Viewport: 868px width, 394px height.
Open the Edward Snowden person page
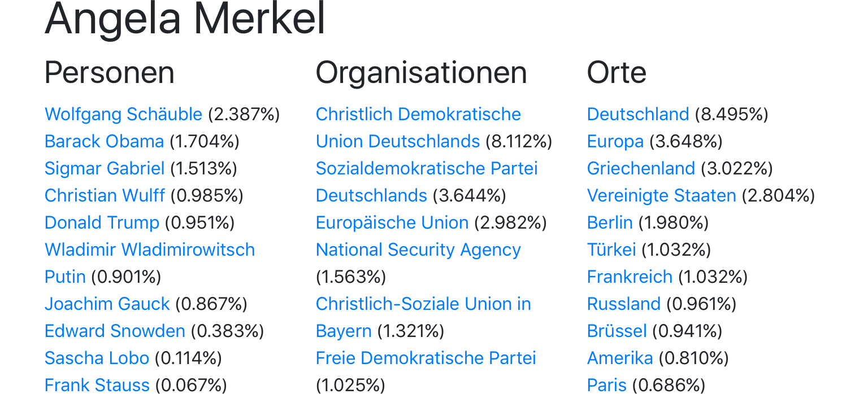115,331
